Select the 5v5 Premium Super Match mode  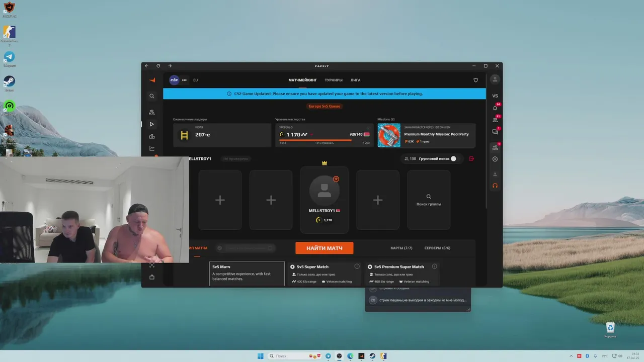click(403, 274)
